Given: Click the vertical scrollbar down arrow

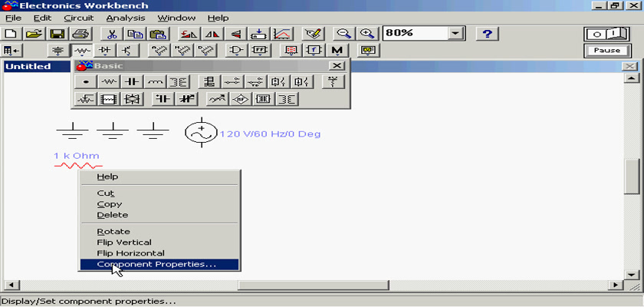Looking at the screenshot, I should click(x=631, y=275).
